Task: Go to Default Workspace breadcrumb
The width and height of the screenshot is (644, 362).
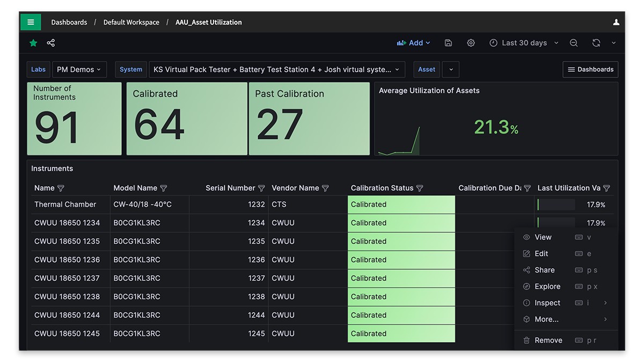Action: [131, 22]
